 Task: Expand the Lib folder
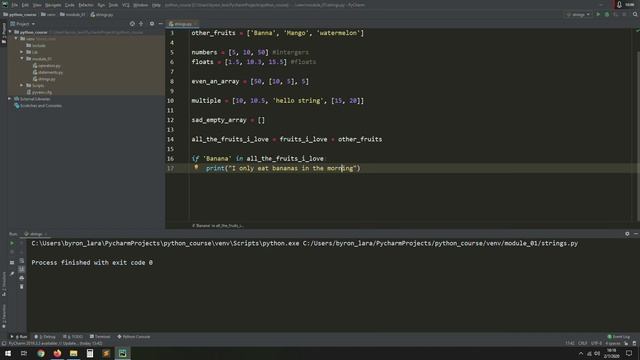(x=22, y=52)
